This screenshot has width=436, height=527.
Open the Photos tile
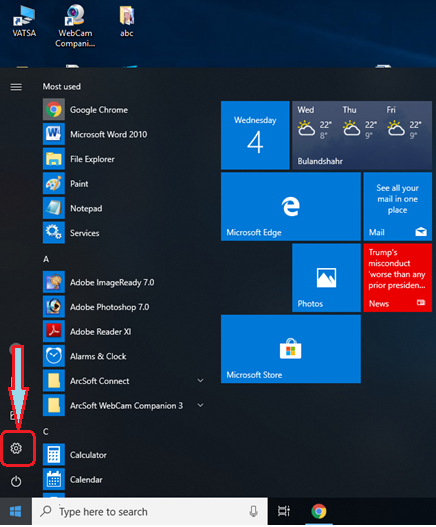(x=326, y=278)
